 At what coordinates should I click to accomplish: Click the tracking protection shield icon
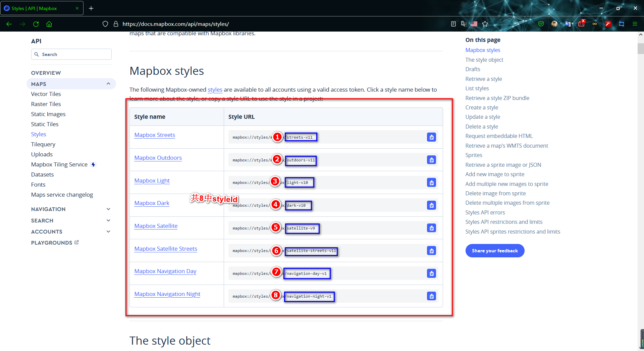point(105,24)
